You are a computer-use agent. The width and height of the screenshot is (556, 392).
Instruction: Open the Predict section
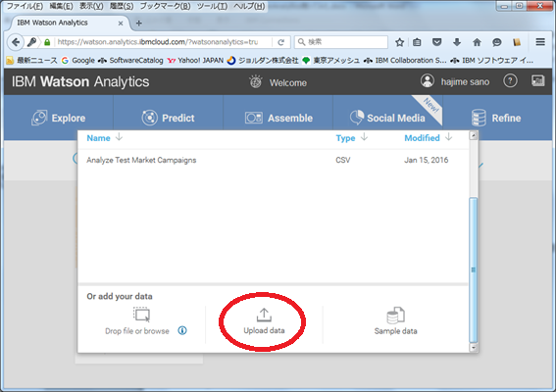(x=168, y=118)
